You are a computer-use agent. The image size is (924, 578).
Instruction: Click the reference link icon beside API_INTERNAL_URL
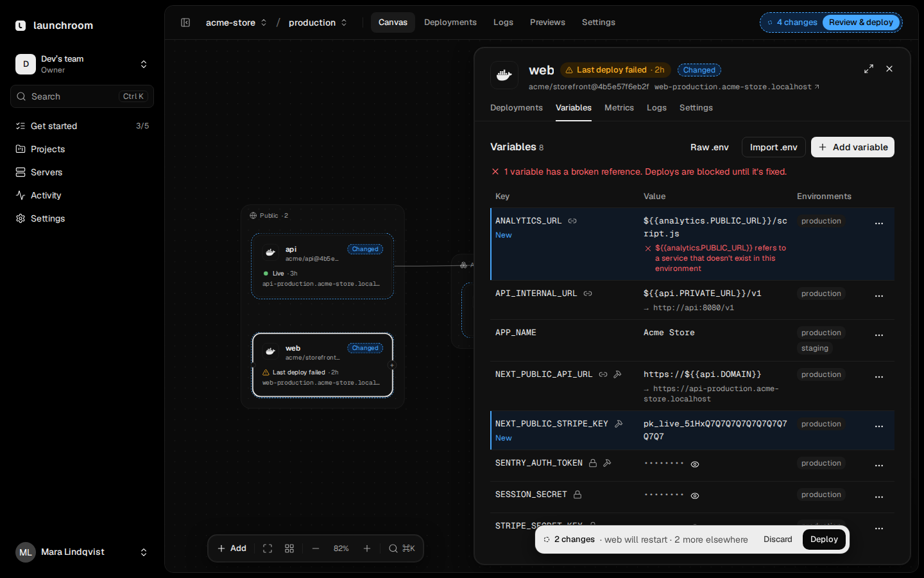[x=588, y=293]
